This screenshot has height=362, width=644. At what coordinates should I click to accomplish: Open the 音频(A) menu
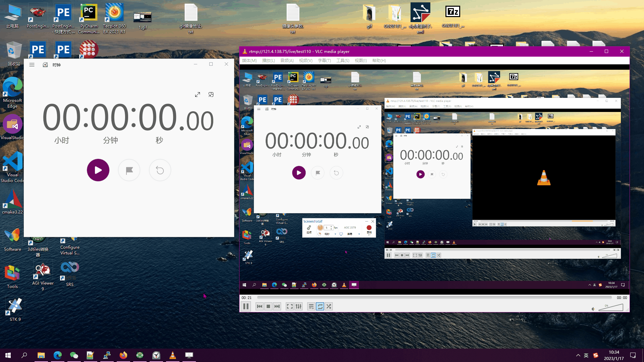(x=287, y=61)
